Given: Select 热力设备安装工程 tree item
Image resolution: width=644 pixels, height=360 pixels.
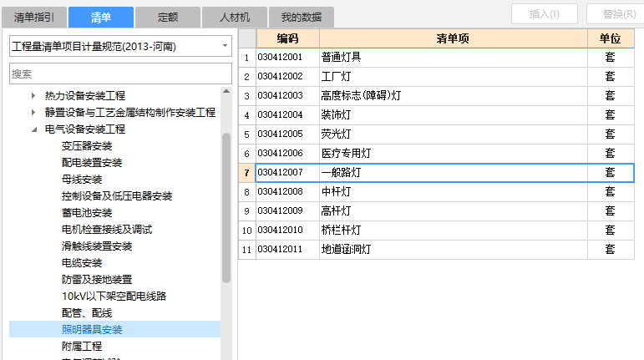Looking at the screenshot, I should pyautogui.click(x=85, y=96).
